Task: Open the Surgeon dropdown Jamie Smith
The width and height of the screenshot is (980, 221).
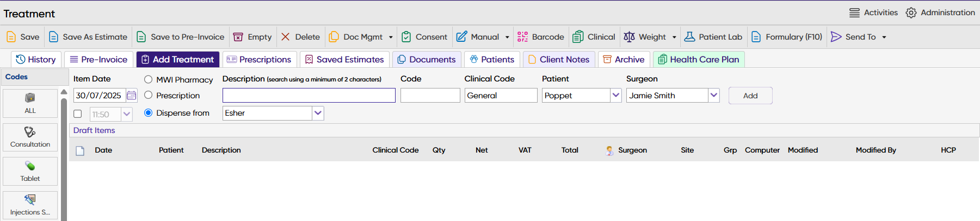Action: pyautogui.click(x=714, y=96)
